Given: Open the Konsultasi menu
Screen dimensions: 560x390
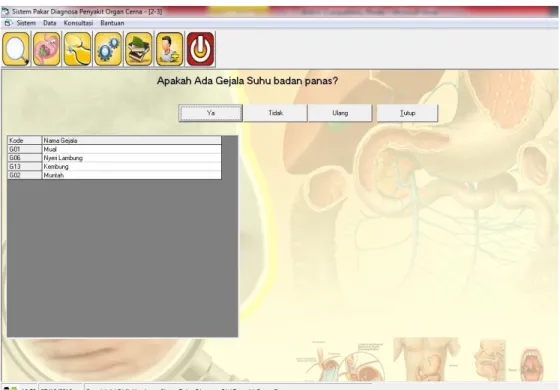Looking at the screenshot, I should (x=78, y=23).
